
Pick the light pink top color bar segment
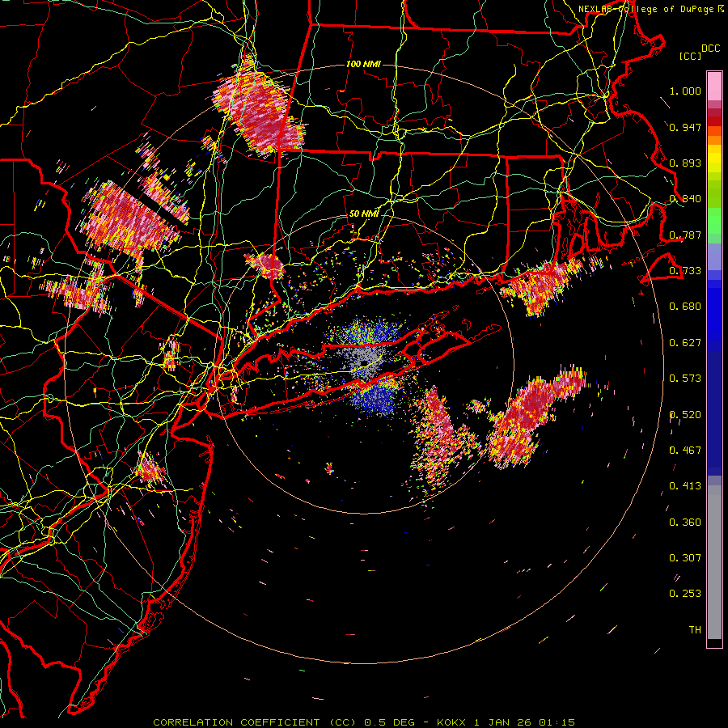coord(714,87)
